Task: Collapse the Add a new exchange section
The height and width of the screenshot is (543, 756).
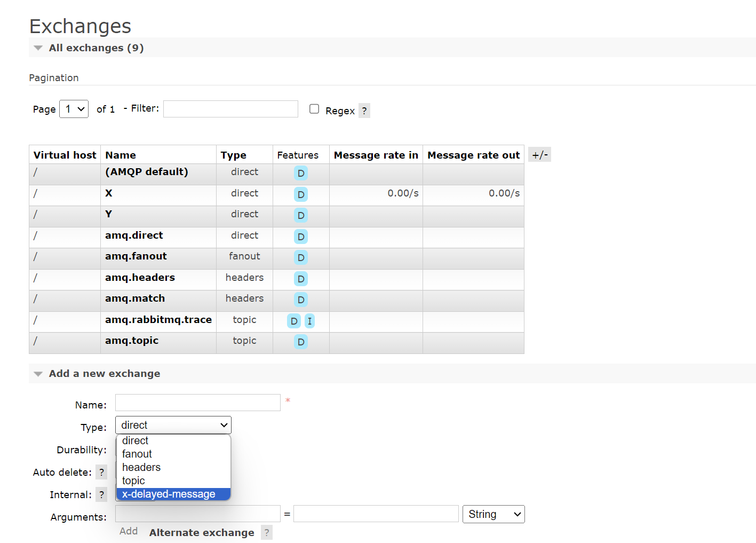Action: pyautogui.click(x=38, y=374)
